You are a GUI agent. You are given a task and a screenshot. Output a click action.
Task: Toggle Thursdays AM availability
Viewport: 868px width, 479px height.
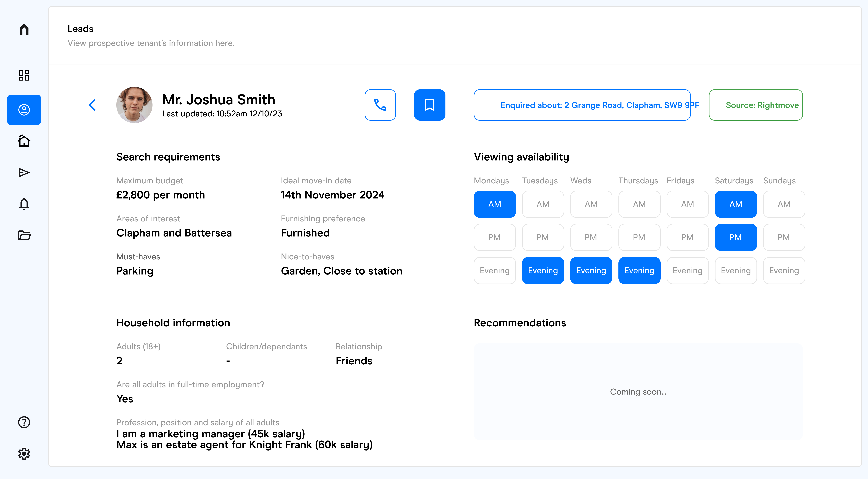pyautogui.click(x=639, y=204)
